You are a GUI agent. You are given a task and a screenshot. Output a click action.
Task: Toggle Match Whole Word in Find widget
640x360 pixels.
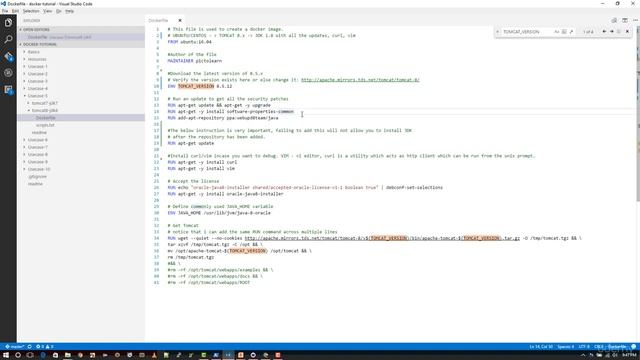[564, 31]
